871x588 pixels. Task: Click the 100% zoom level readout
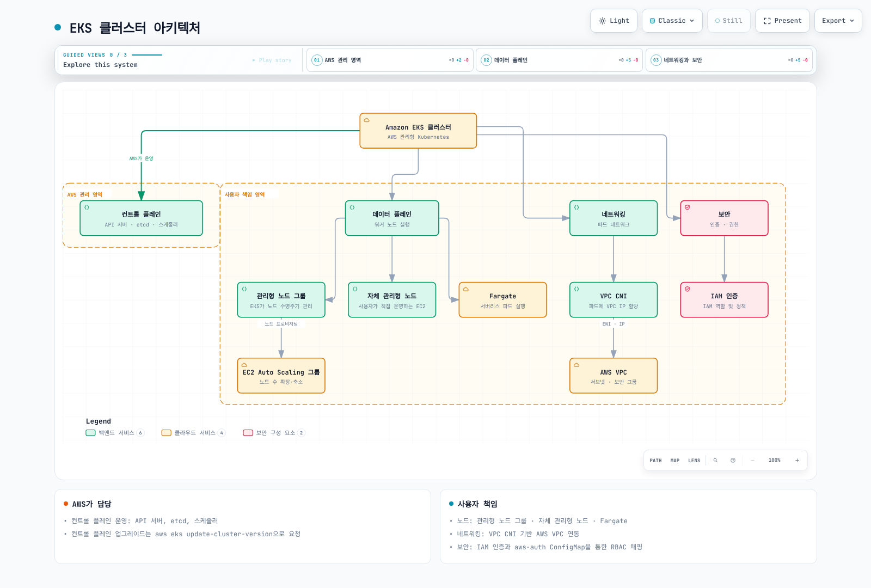(775, 461)
